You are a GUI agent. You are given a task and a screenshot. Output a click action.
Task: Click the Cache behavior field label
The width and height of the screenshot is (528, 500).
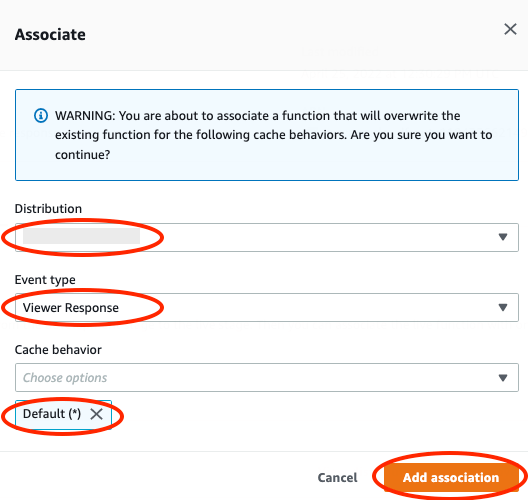pyautogui.click(x=58, y=350)
